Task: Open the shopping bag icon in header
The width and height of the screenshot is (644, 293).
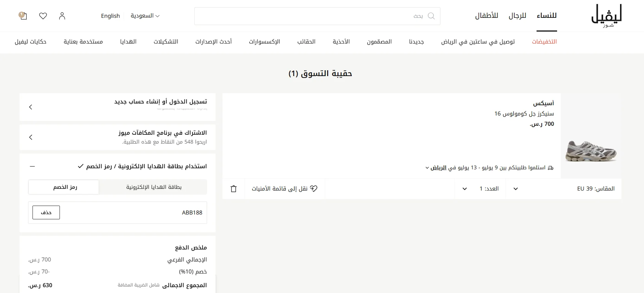Action: 23,16
